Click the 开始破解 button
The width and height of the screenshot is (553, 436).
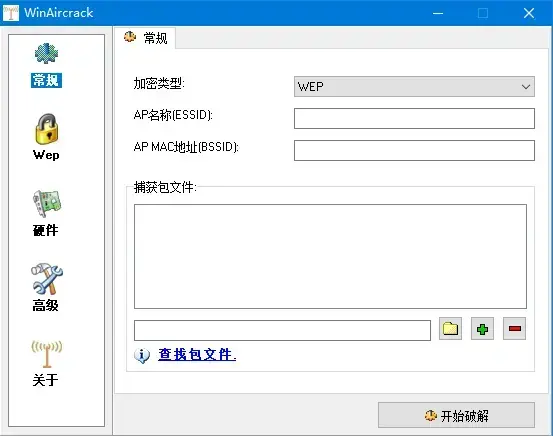point(456,415)
